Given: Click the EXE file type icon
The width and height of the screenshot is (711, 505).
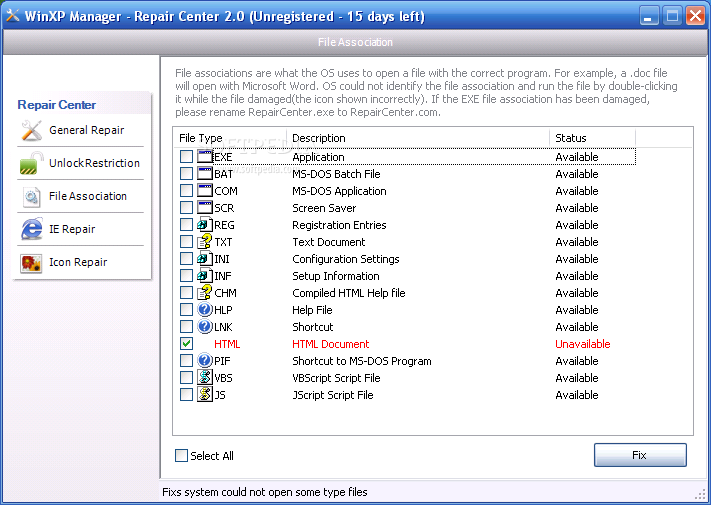Looking at the screenshot, I should point(205,157).
